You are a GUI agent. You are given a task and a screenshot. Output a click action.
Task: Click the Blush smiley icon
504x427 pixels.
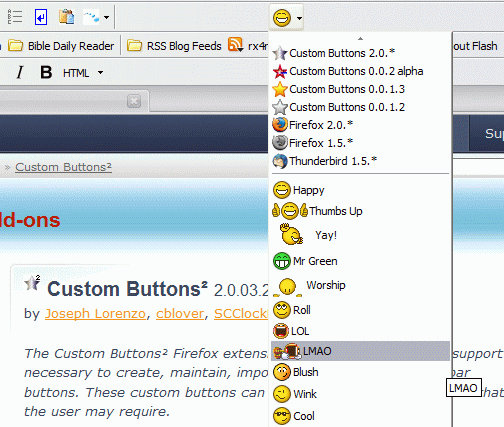pyautogui.click(x=282, y=372)
